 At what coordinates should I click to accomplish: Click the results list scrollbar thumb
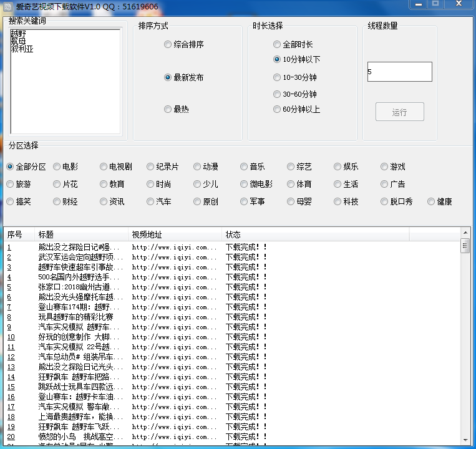coord(465,246)
